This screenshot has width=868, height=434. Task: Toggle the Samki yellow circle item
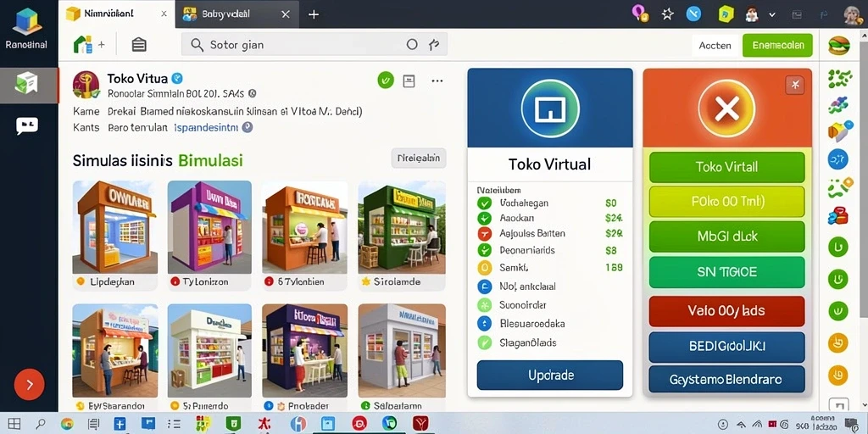pos(484,268)
